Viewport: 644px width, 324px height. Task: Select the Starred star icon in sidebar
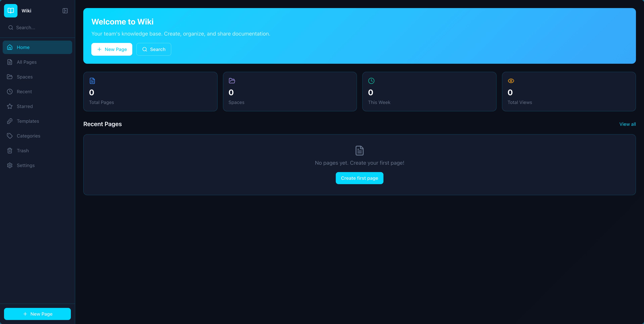(10, 106)
